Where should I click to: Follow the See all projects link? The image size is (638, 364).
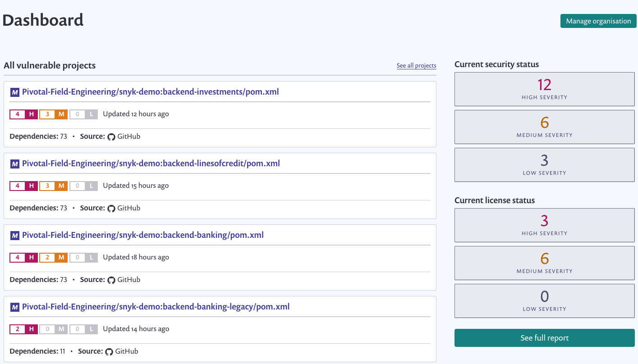pyautogui.click(x=417, y=66)
